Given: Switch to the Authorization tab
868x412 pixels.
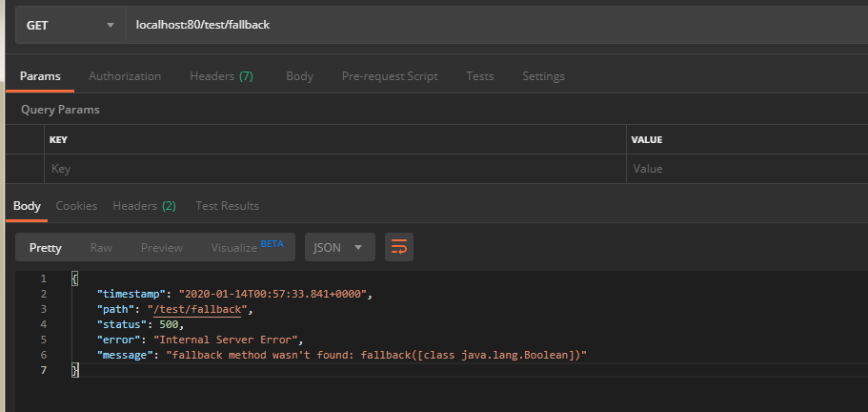Looking at the screenshot, I should [x=125, y=76].
